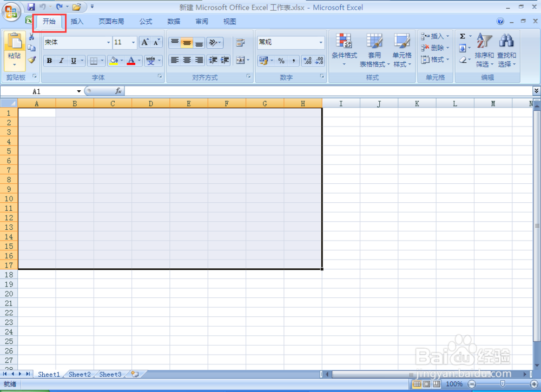The width and height of the screenshot is (541, 392).
Task: Toggle middle vertical alignment
Action: coord(187,43)
